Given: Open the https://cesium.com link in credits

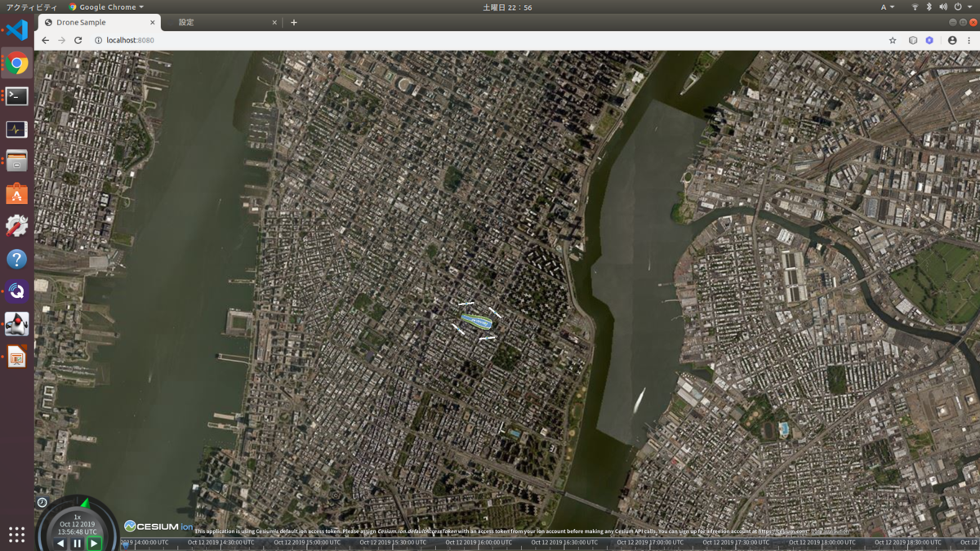Looking at the screenshot, I should point(782,531).
